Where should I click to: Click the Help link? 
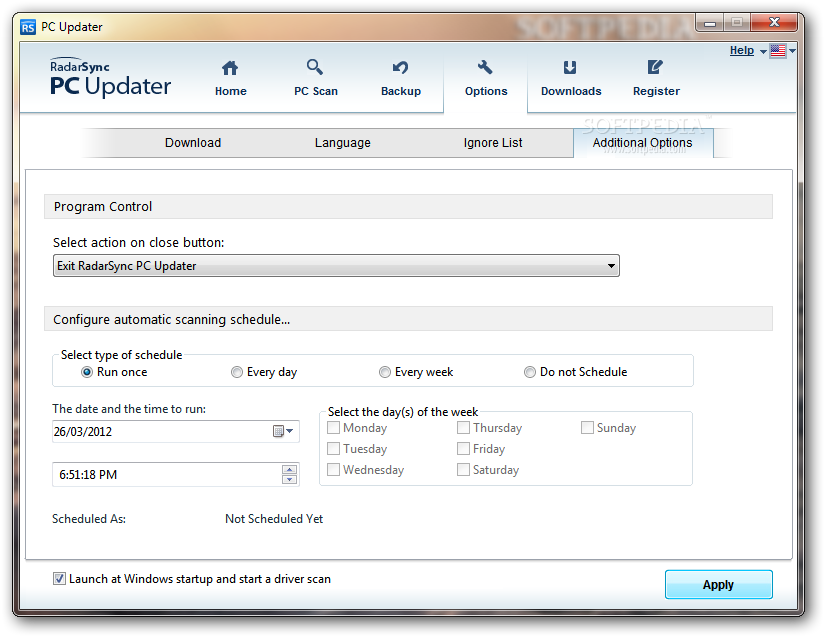[742, 50]
